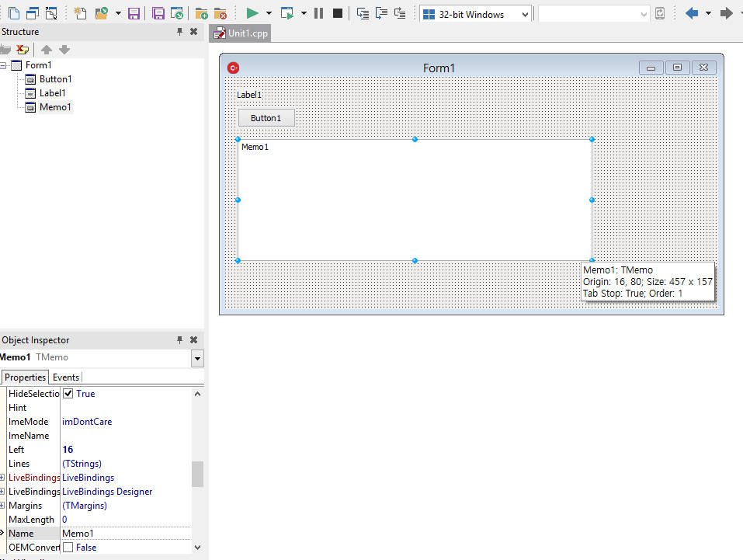The height and width of the screenshot is (560, 743).
Task: Stop the program with the black square icon
Action: pos(337,13)
